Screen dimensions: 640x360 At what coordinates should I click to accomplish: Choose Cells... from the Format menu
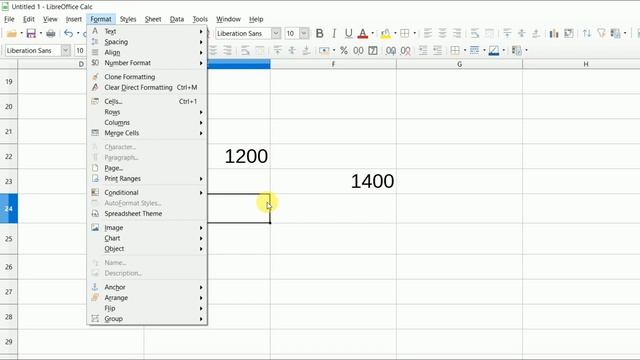coord(147,101)
